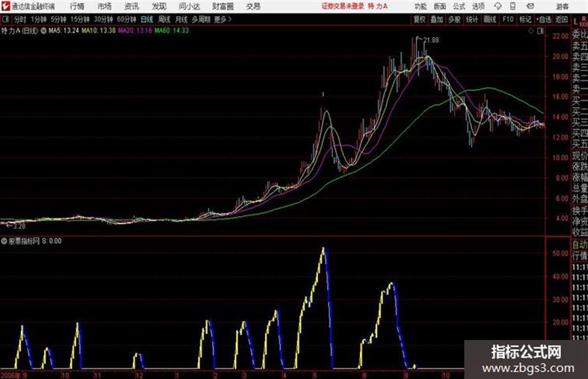Click the 返回 back button
588x379 pixels.
click(x=561, y=19)
